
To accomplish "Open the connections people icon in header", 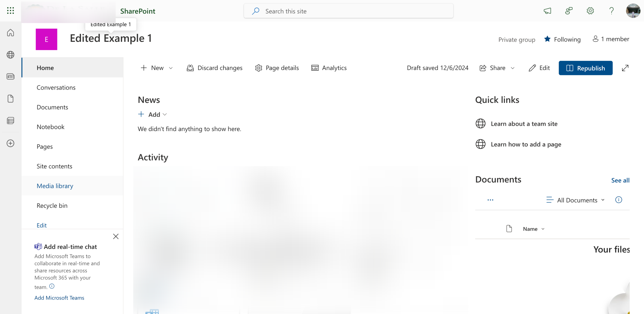I will click(x=569, y=11).
